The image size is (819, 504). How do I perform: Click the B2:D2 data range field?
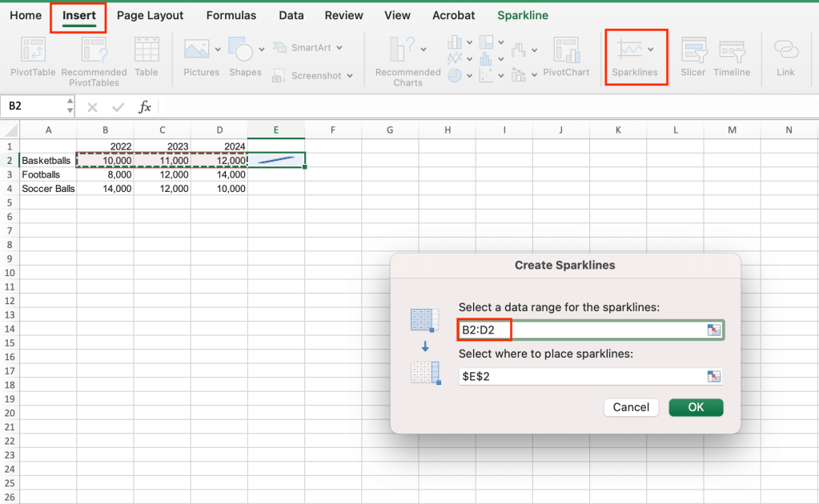[x=591, y=330]
